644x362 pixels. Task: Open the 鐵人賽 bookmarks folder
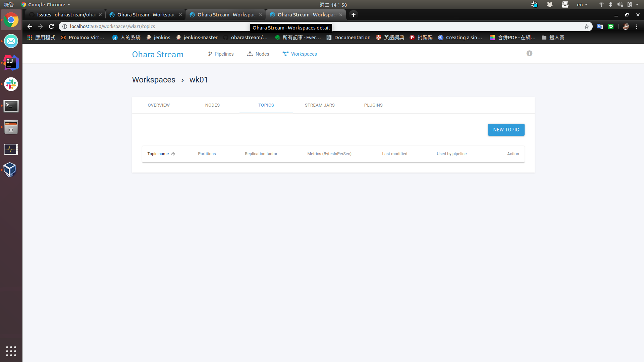pyautogui.click(x=553, y=38)
